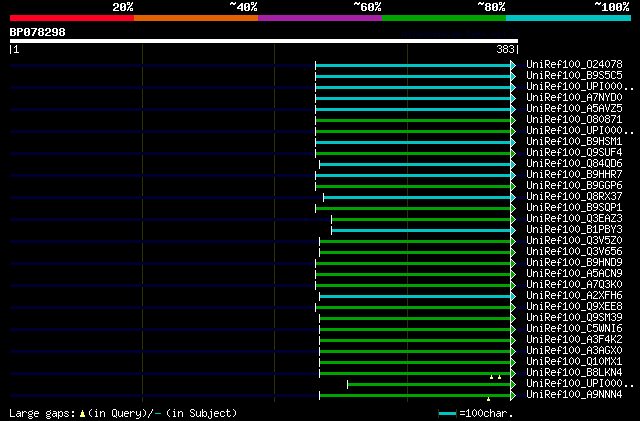Open hit UniRef100_B9S5C5 label
This screenshot has height=421, width=640.
point(574,76)
